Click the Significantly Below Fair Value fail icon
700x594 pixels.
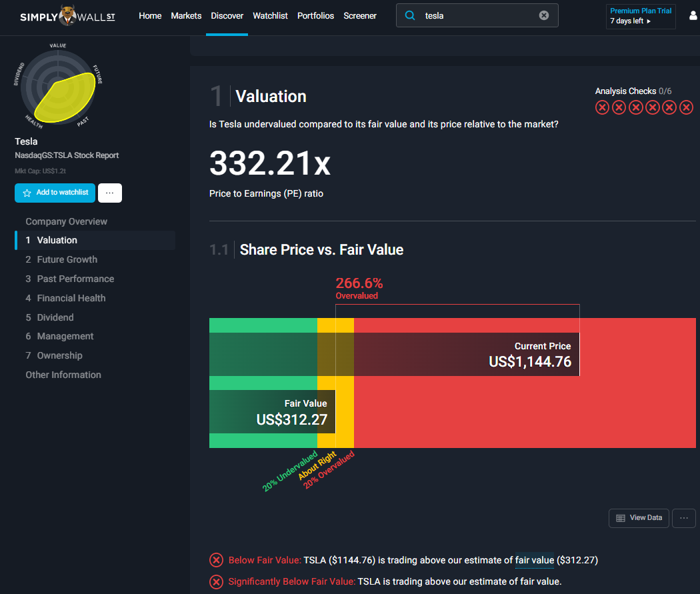point(216,581)
